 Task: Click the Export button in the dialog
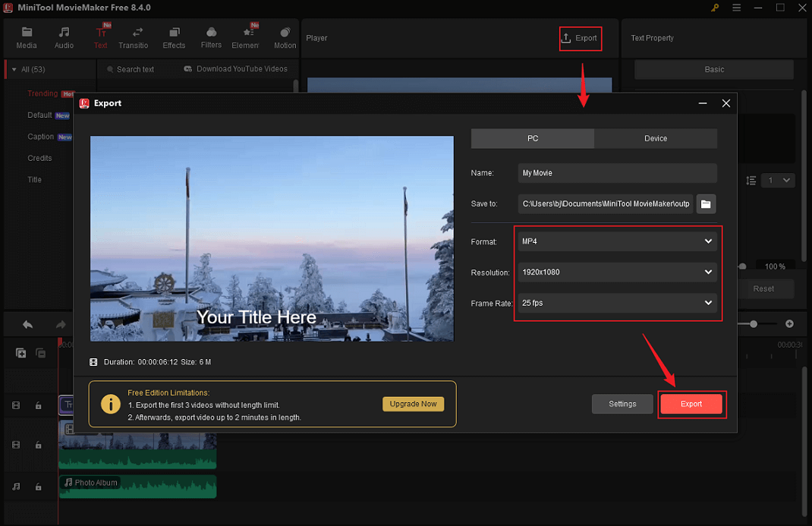coord(691,404)
